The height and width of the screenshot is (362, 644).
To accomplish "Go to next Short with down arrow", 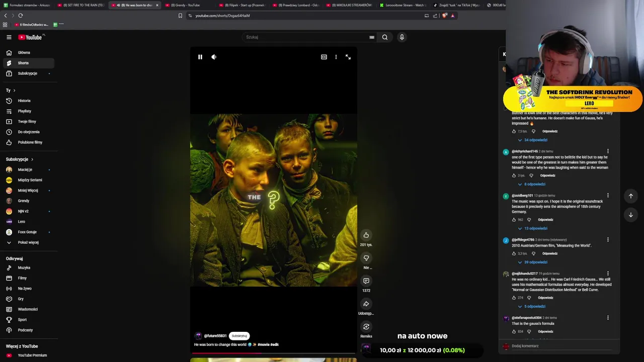I will [x=630, y=215].
